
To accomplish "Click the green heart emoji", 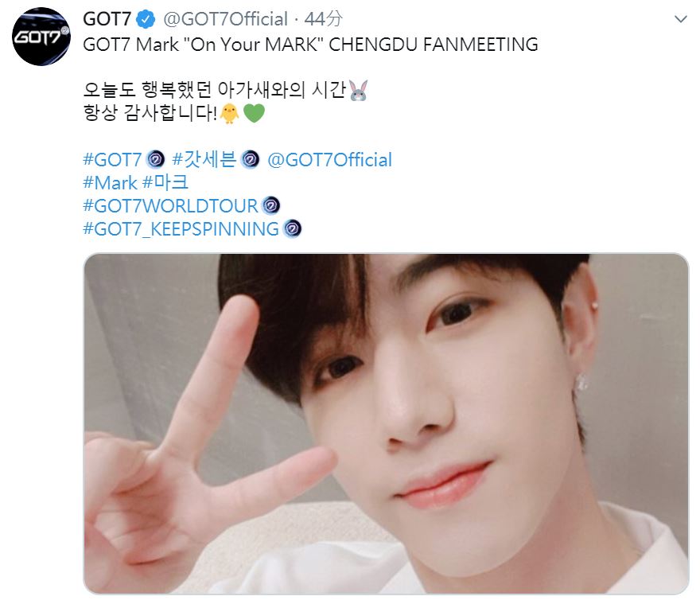I will (254, 114).
